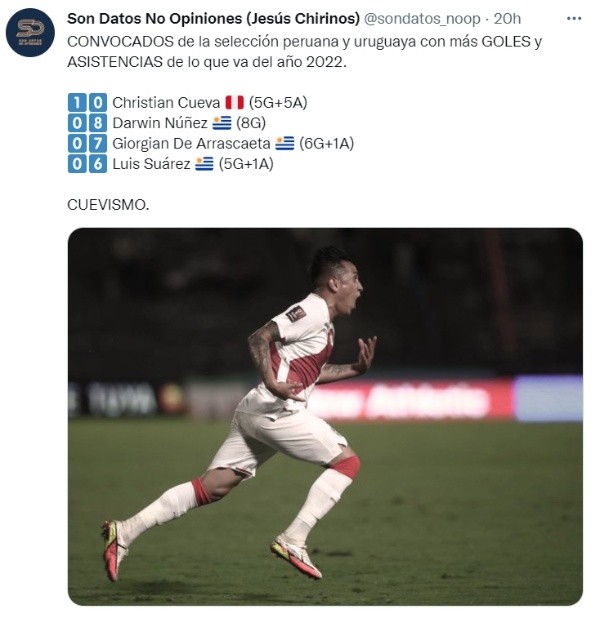600x618 pixels.
Task: Click the CUEVISMO text line
Action: pos(108,205)
